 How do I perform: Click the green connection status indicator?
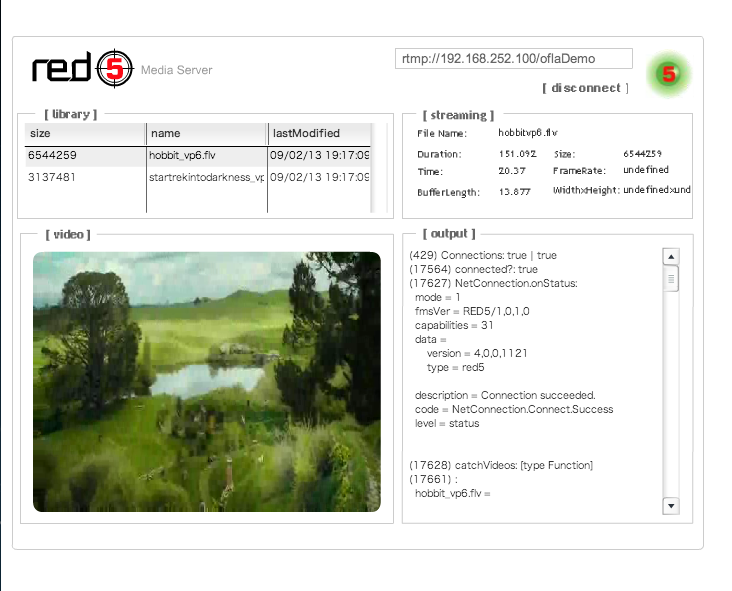[669, 74]
